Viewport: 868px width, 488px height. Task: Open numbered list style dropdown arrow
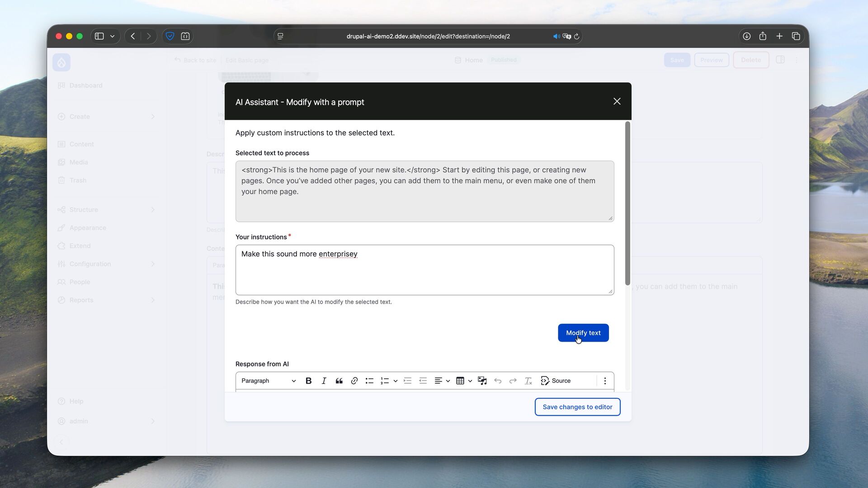(x=396, y=381)
